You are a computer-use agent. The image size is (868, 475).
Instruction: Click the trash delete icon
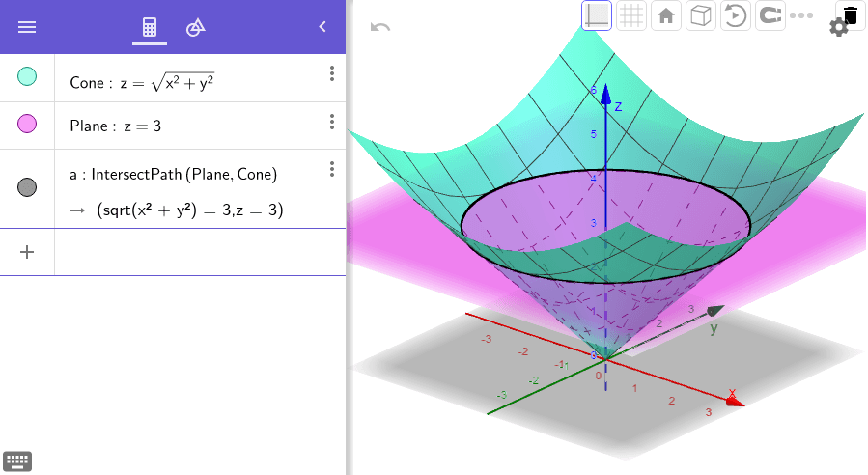pyautogui.click(x=850, y=14)
